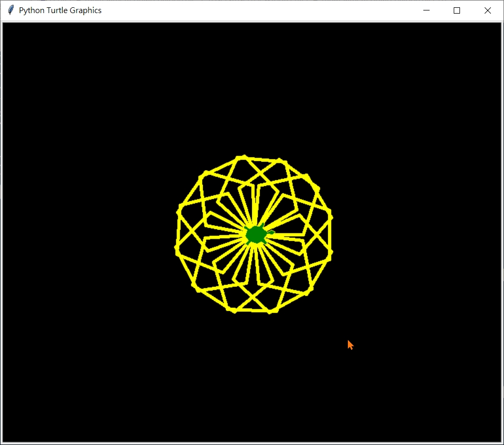Image resolution: width=504 pixels, height=445 pixels.
Task: Click the bottom edge of the yellow pattern
Action: [x=252, y=312]
